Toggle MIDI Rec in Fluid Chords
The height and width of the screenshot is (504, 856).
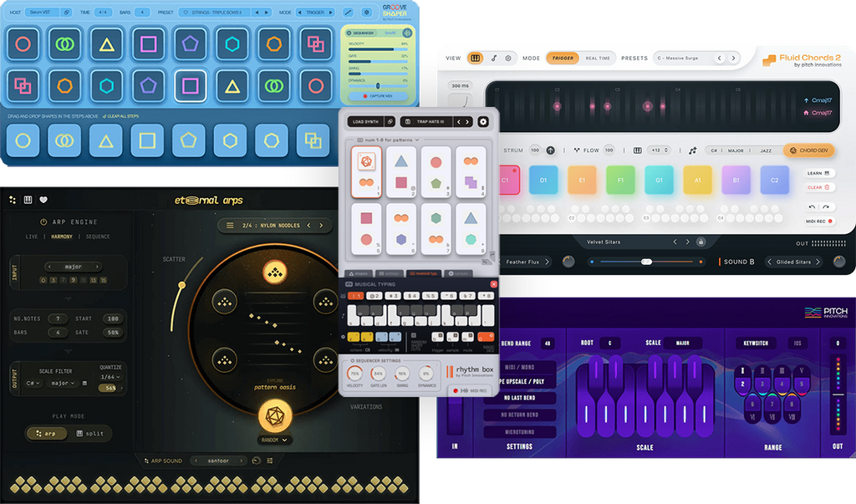[x=819, y=221]
